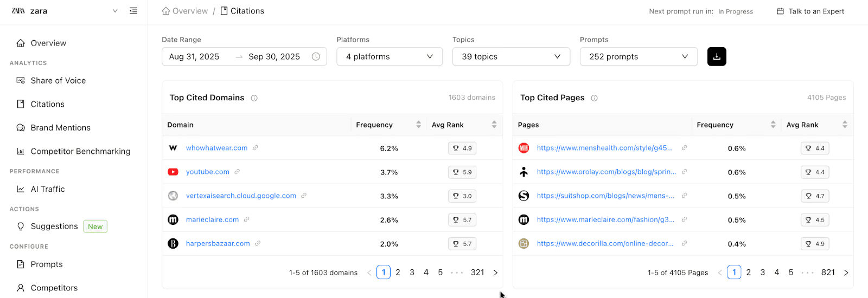Click the Talk to an Expert button
The width and height of the screenshot is (868, 298).
tap(810, 11)
